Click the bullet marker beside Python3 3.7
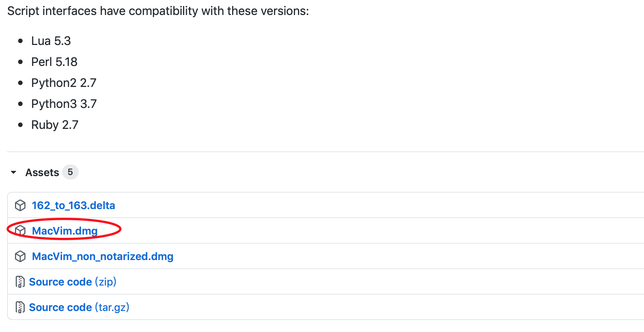644x332 pixels. pyautogui.click(x=20, y=104)
